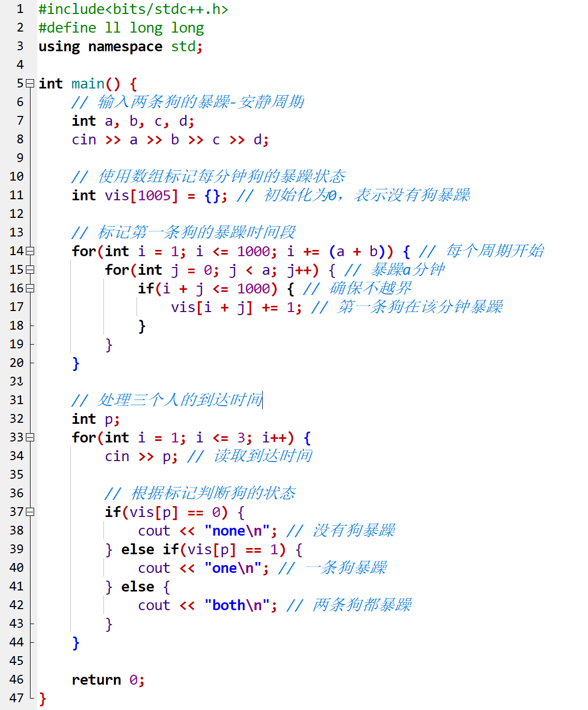The image size is (588, 710).
Task: Click the cout "none\n" statement
Action: [x=208, y=531]
